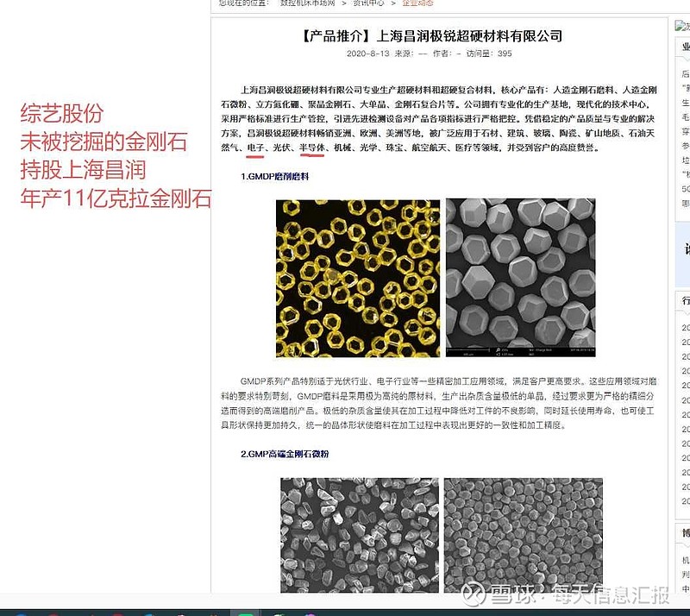
Task: Click the article title 上海昌润极锐超硬材料有限公司
Action: click(470, 35)
